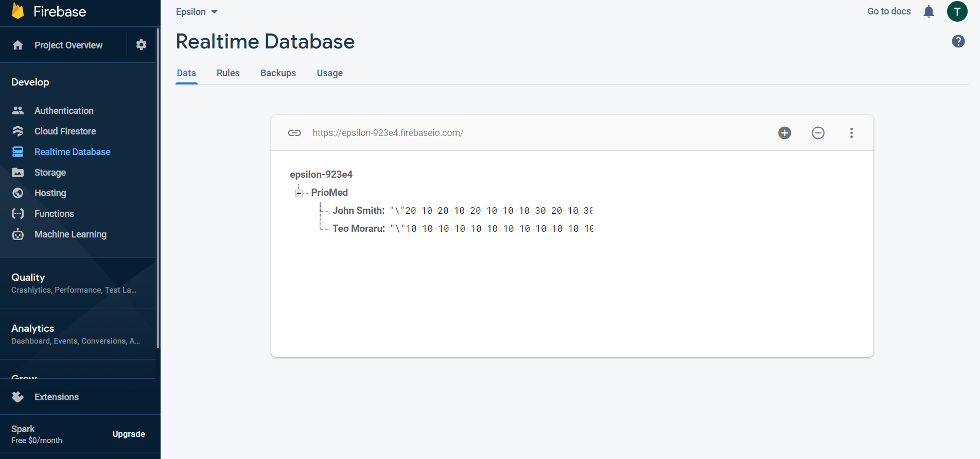
Task: Open the notifications bell
Action: 929,11
